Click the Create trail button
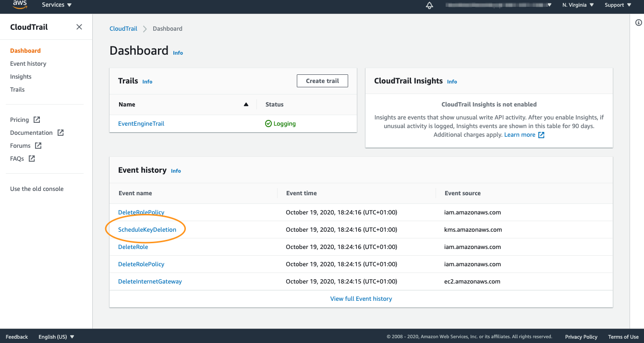The image size is (644, 343). [x=322, y=81]
